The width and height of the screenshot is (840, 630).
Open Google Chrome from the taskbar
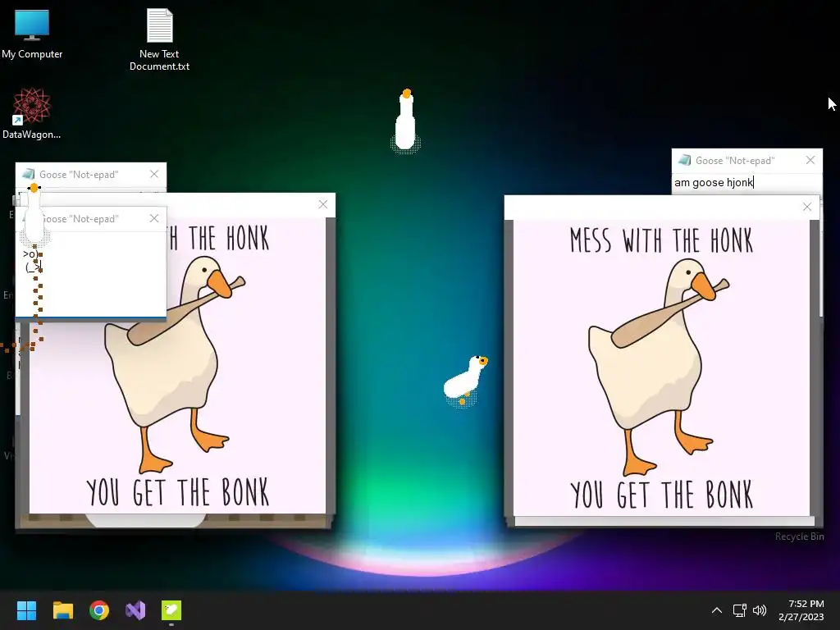[x=99, y=610]
